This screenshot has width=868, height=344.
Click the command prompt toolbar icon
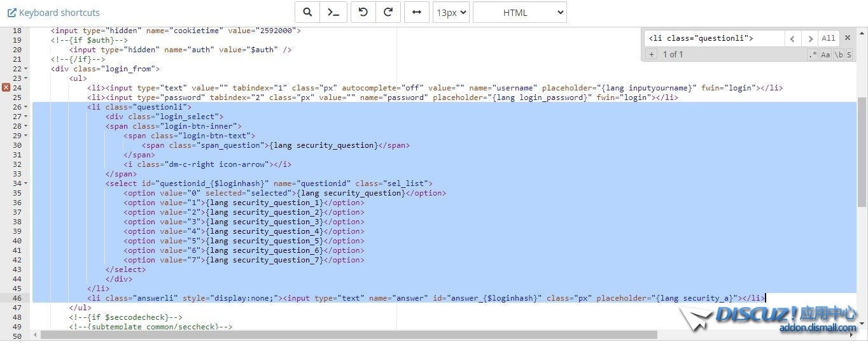[333, 12]
